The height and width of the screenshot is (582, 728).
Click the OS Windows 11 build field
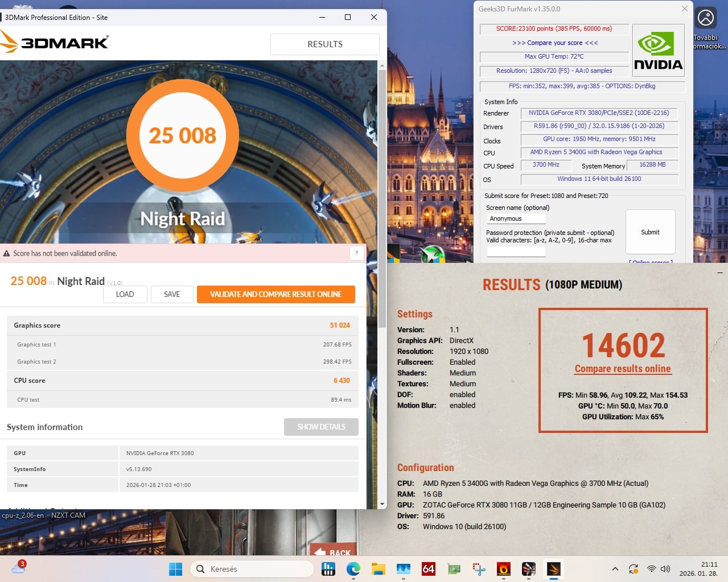click(x=599, y=179)
